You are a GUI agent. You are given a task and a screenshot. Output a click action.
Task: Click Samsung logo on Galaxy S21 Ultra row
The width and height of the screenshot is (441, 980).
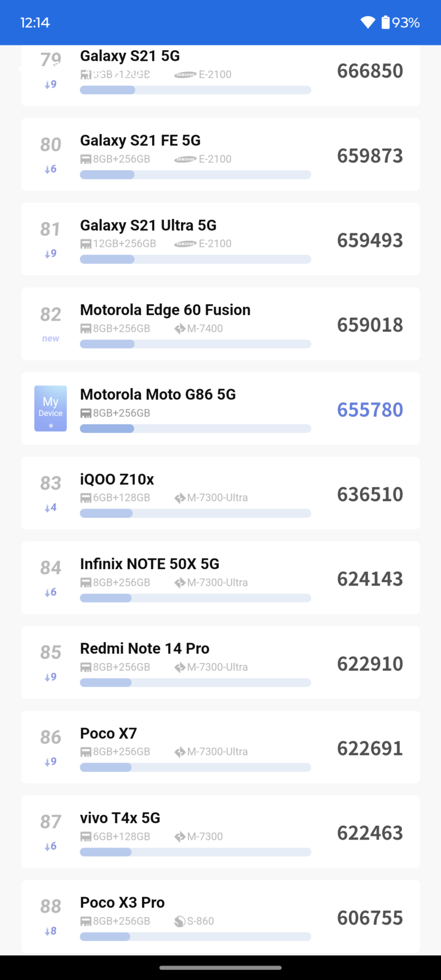pyautogui.click(x=185, y=243)
